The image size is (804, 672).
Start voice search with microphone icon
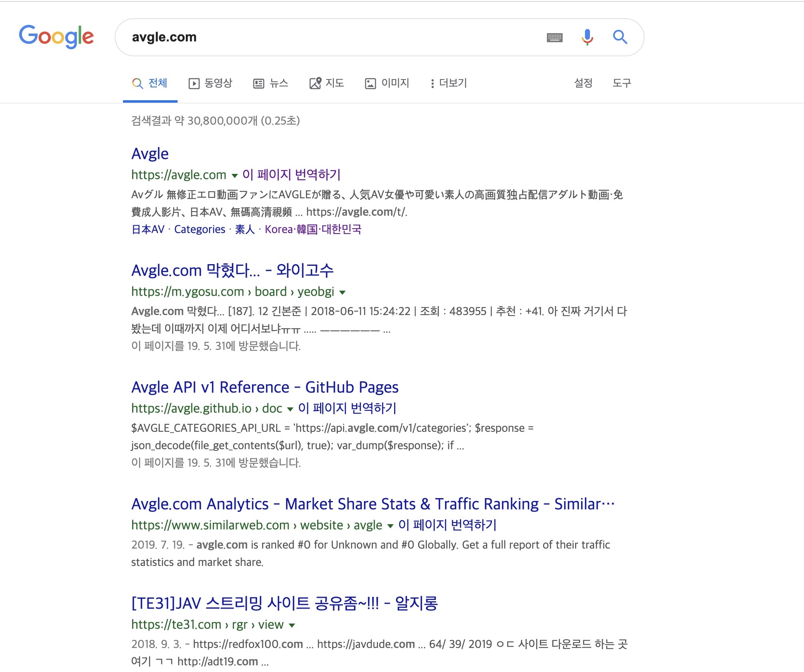(x=587, y=37)
